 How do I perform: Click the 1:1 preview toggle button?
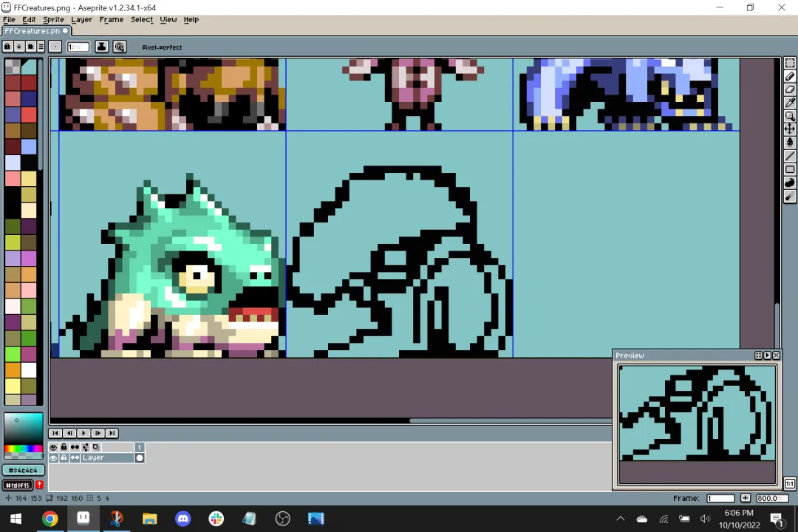(789, 483)
